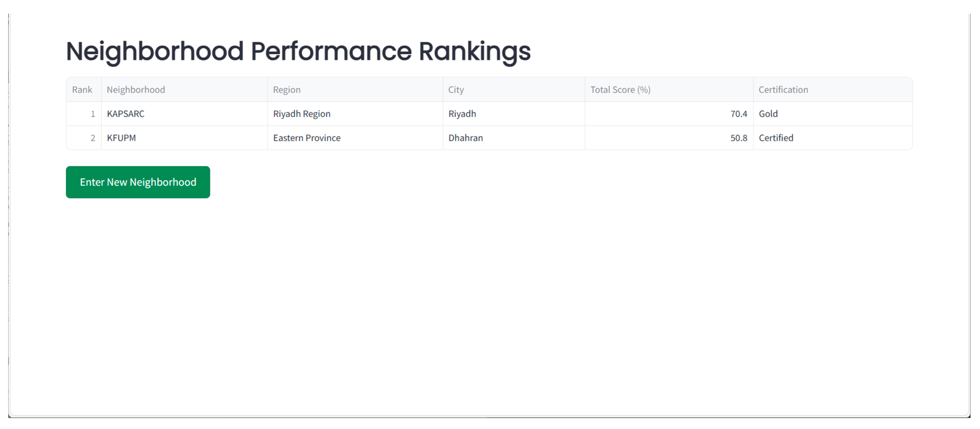Click the Dhahran city cell
The width and height of the screenshot is (980, 429).
point(465,138)
